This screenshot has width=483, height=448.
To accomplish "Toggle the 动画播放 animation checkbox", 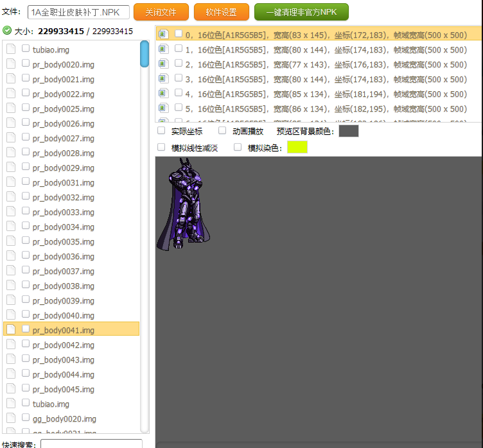I will [x=222, y=131].
